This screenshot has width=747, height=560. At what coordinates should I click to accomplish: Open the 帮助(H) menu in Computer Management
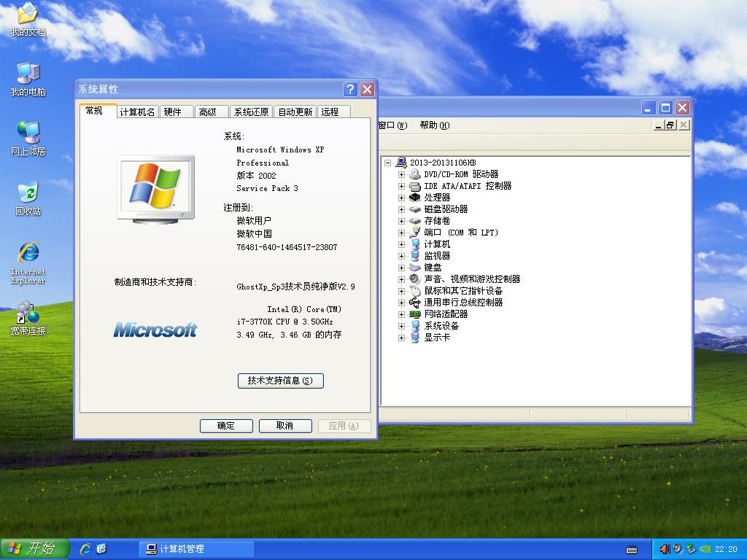point(435,125)
